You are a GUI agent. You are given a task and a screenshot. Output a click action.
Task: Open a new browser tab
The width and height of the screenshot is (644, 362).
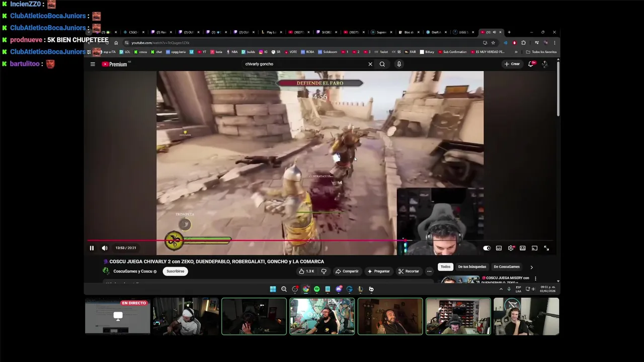pos(509,32)
